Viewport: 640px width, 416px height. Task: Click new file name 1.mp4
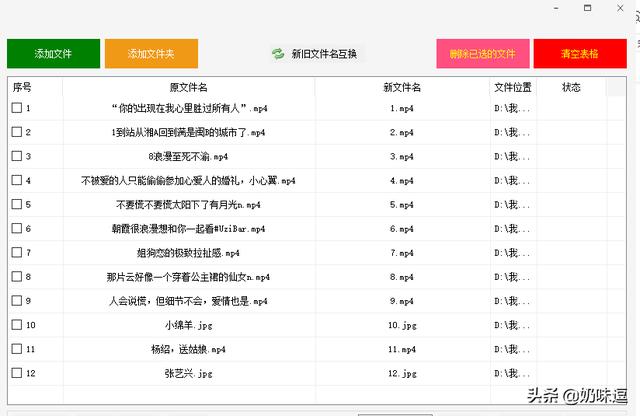point(402,108)
